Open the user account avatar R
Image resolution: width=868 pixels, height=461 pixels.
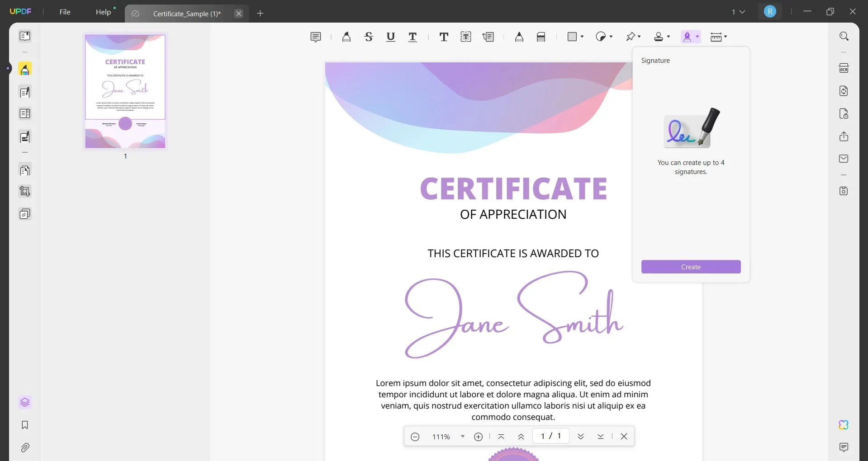pos(770,12)
